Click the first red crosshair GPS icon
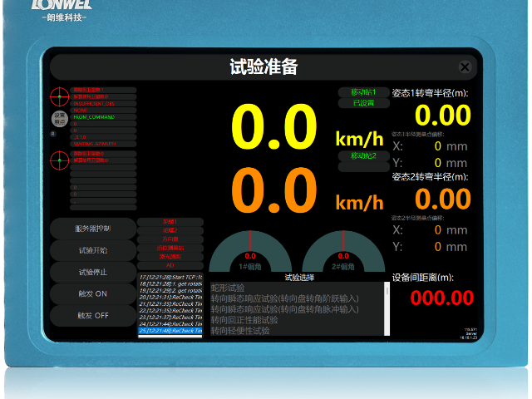The image size is (532, 399). (60, 96)
